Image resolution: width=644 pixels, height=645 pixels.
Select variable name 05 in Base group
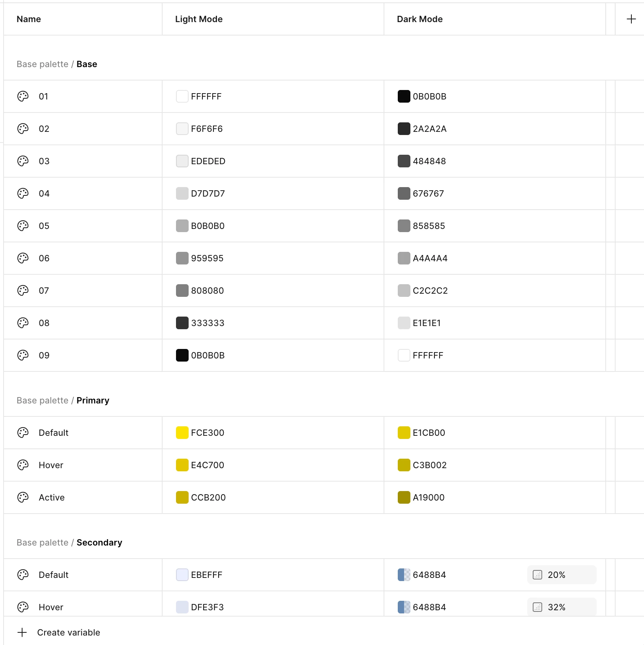pos(44,226)
